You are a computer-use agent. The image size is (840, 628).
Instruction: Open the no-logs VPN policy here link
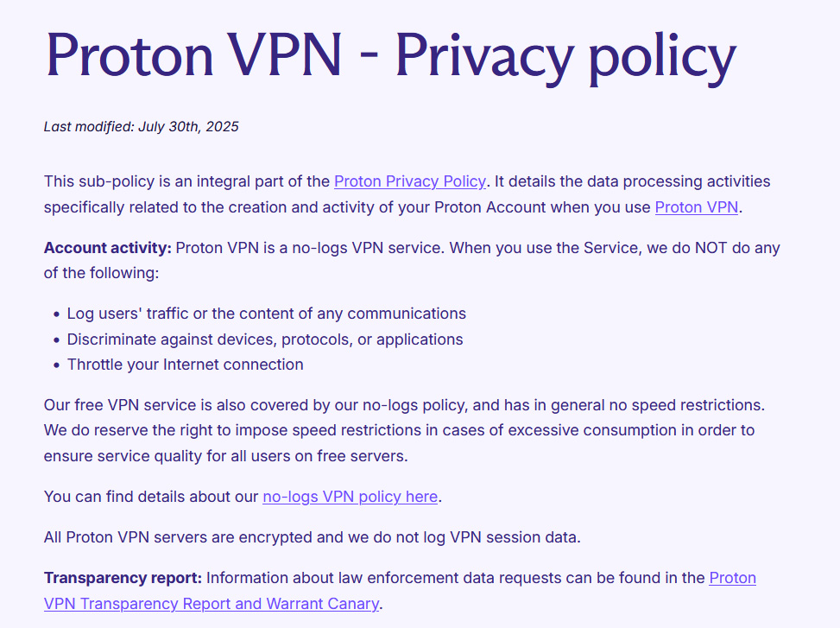coord(351,497)
